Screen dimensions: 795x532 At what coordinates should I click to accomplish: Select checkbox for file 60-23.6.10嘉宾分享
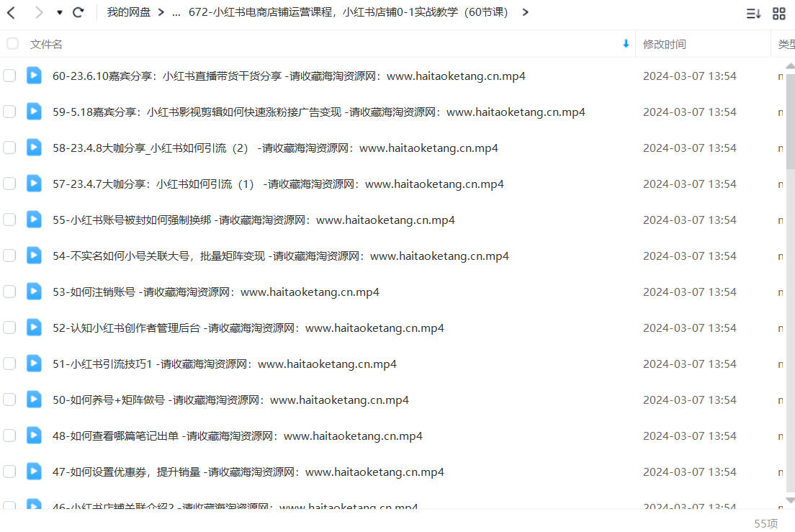coord(9,76)
